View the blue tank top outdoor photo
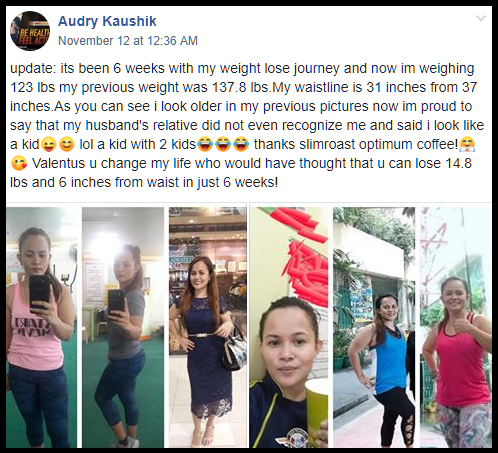498x453 pixels. click(374, 327)
